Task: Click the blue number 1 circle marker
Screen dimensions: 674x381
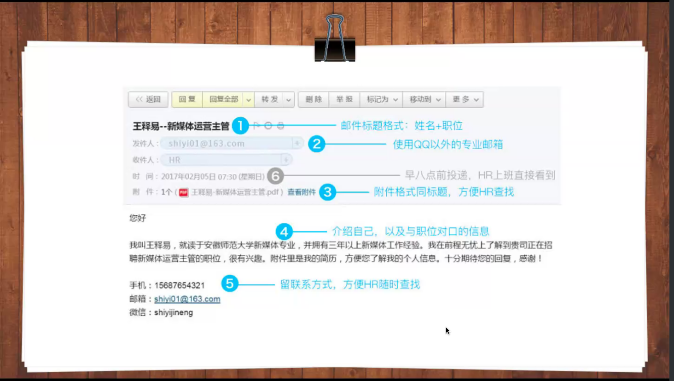Action: point(240,126)
